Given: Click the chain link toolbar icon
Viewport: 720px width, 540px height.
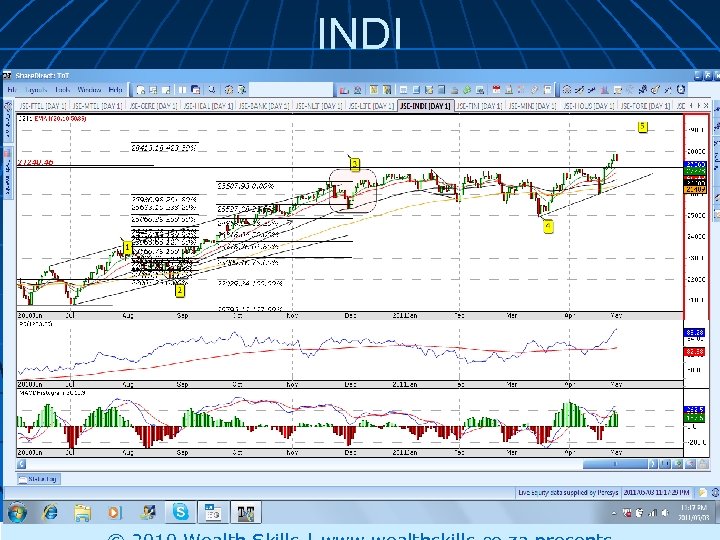Looking at the screenshot, I should point(534,90).
